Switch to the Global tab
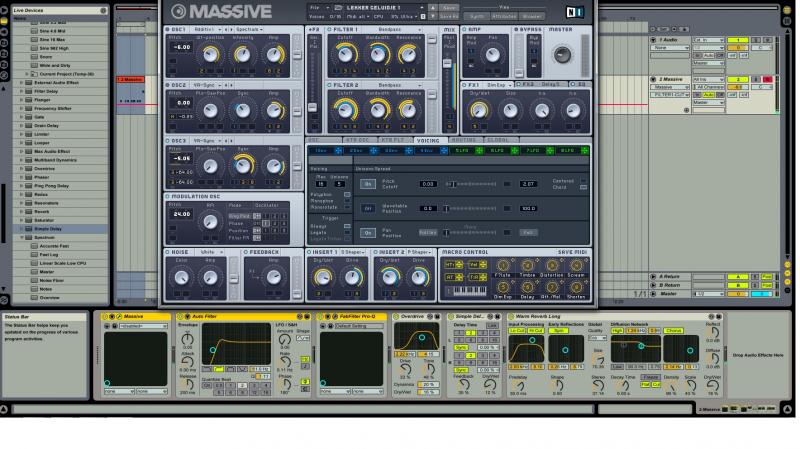Screen dimensions: 800x449 tap(498, 140)
